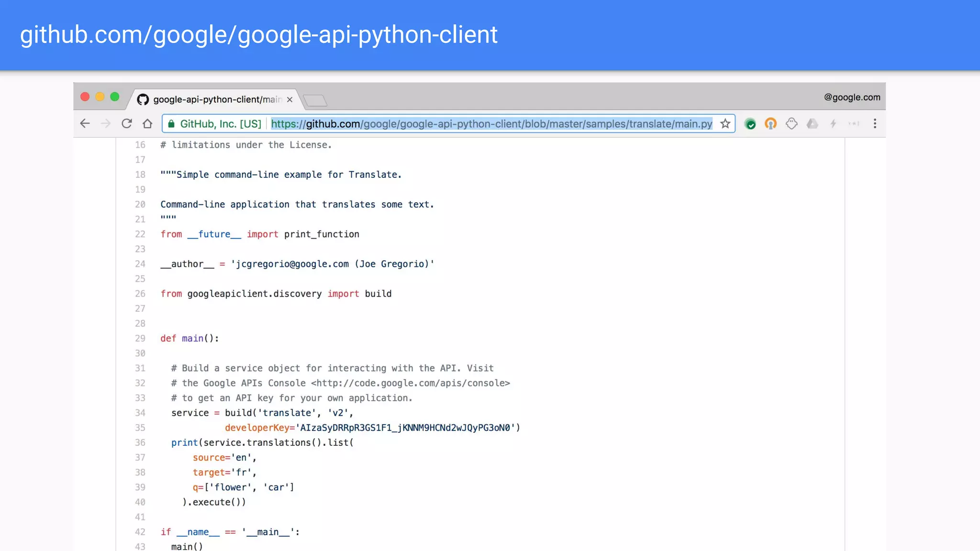Click "source='en'," argument
This screenshot has height=551, width=980.
point(224,458)
